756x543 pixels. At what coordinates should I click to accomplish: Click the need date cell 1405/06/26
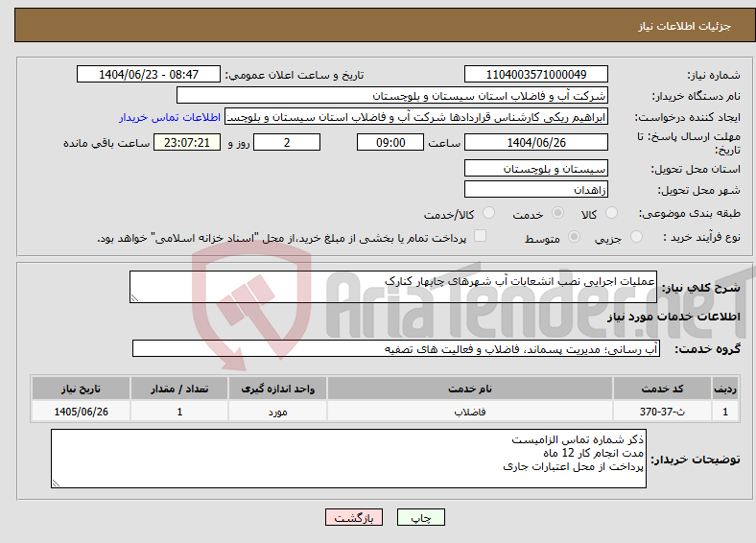click(x=81, y=412)
